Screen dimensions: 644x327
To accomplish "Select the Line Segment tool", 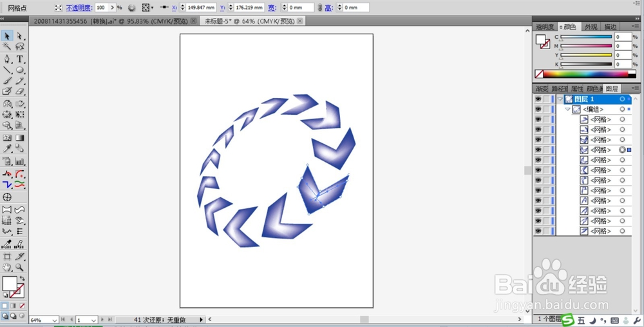I will point(7,70).
